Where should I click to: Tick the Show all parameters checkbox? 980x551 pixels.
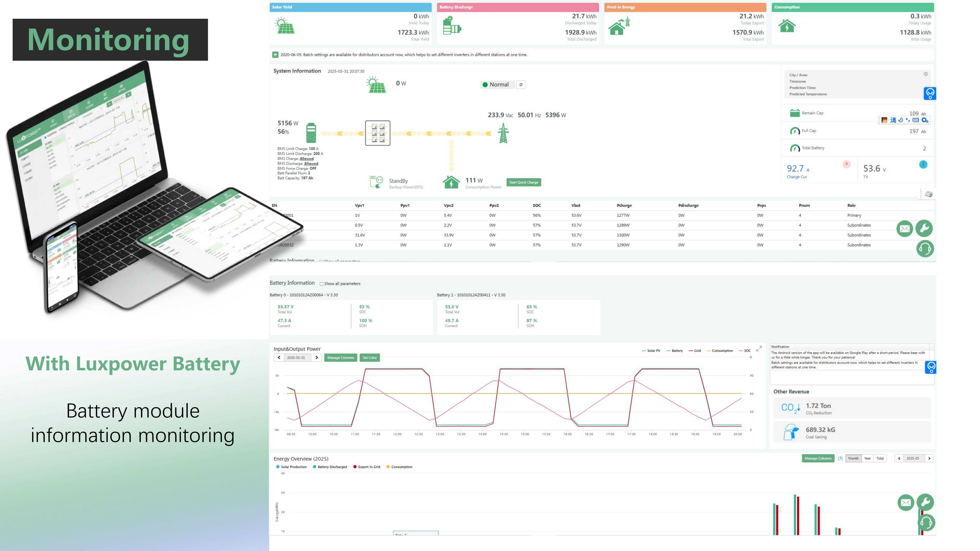pyautogui.click(x=321, y=284)
